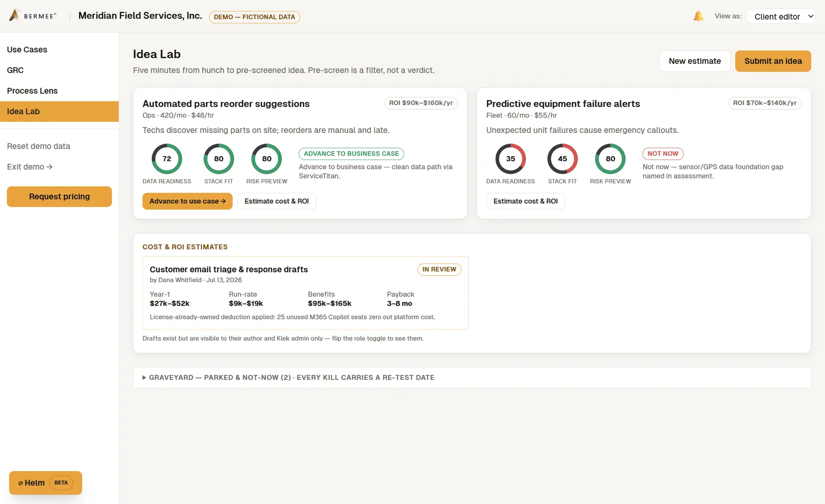The width and height of the screenshot is (825, 504).
Task: Click Reset demo data
Action: click(38, 146)
